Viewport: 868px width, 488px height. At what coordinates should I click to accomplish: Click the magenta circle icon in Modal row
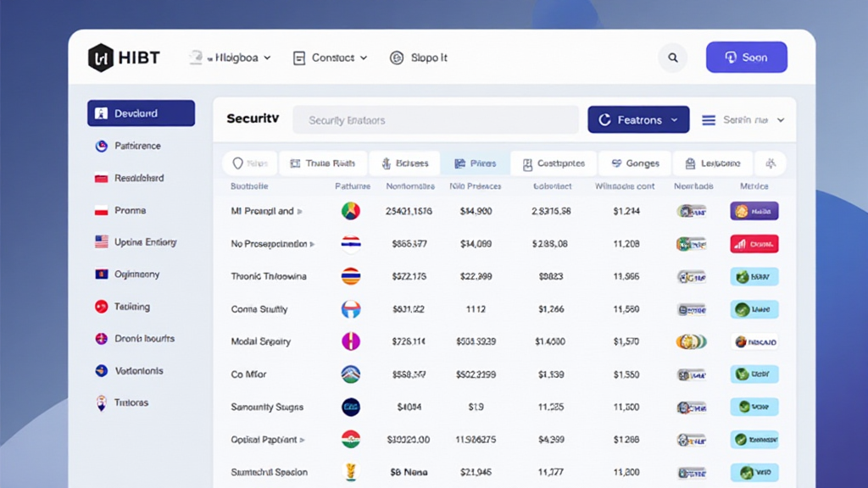tap(350, 341)
